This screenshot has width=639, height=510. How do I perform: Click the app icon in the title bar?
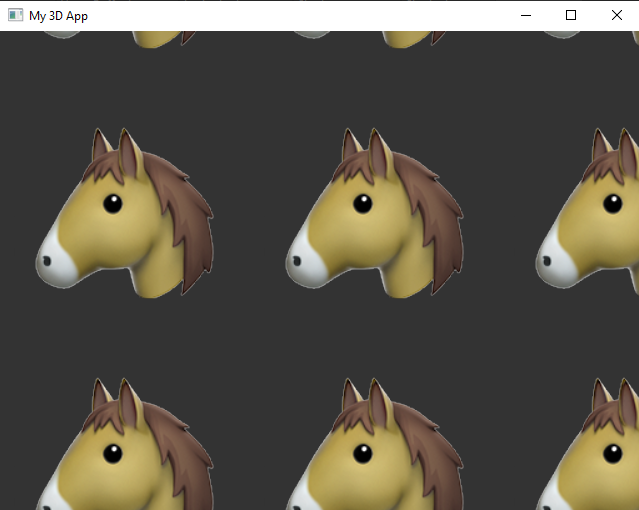(x=15, y=15)
